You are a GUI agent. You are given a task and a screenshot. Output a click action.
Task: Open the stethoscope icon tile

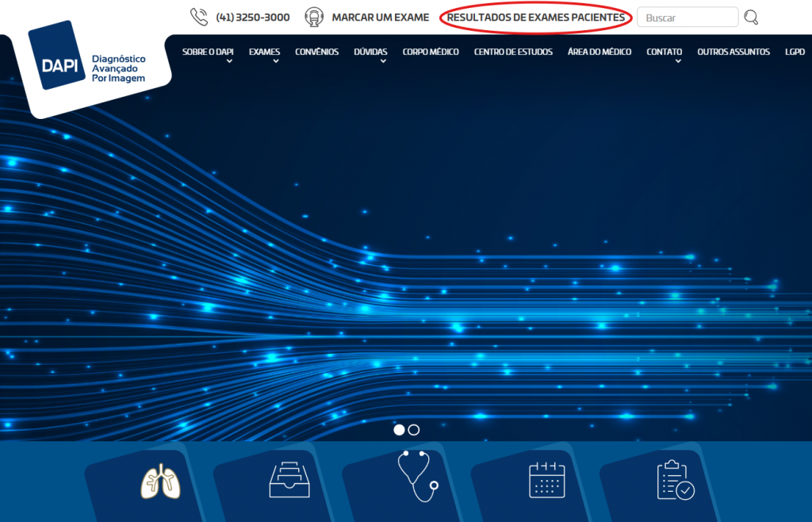(x=418, y=478)
